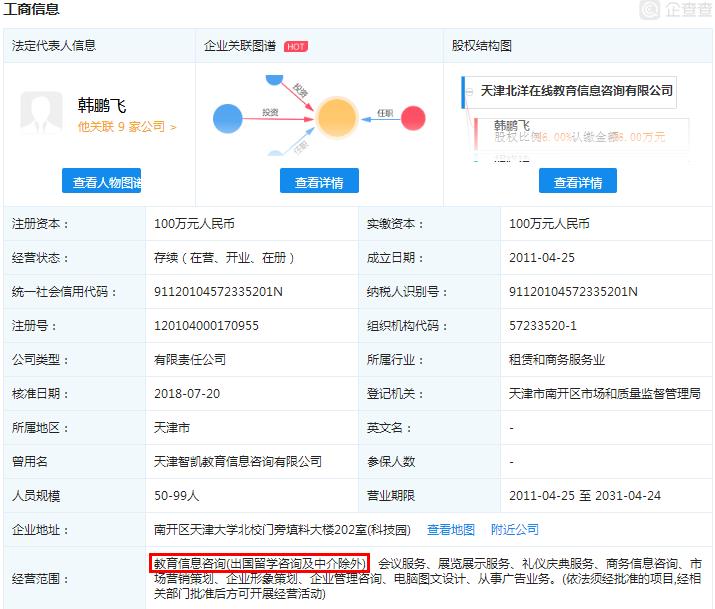The width and height of the screenshot is (715, 609).
Task: Click 公司类型 value 有限责任公司
Action: [x=190, y=360]
